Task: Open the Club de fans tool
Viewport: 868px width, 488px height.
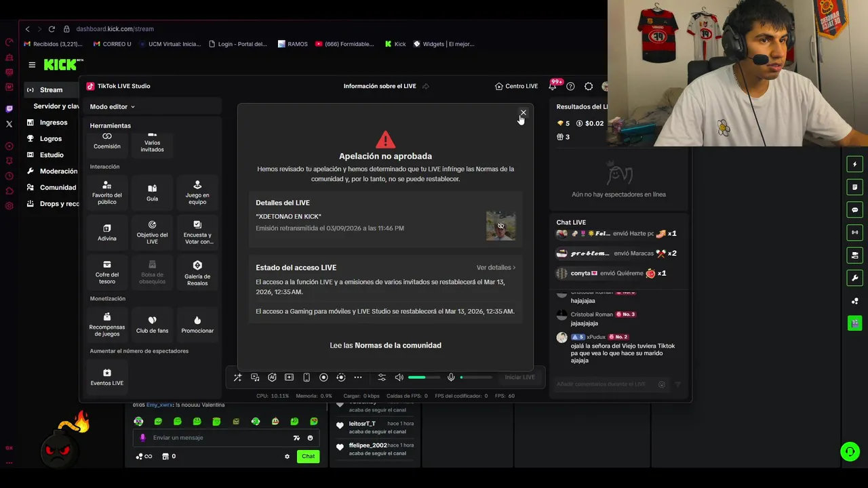Action: tap(152, 324)
